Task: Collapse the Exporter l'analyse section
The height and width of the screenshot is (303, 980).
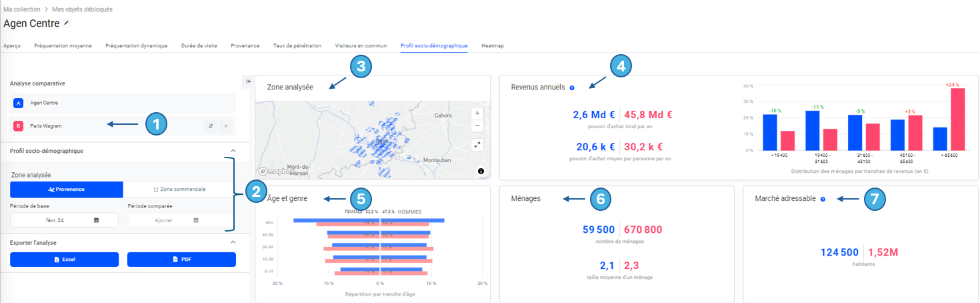Action: [232, 242]
